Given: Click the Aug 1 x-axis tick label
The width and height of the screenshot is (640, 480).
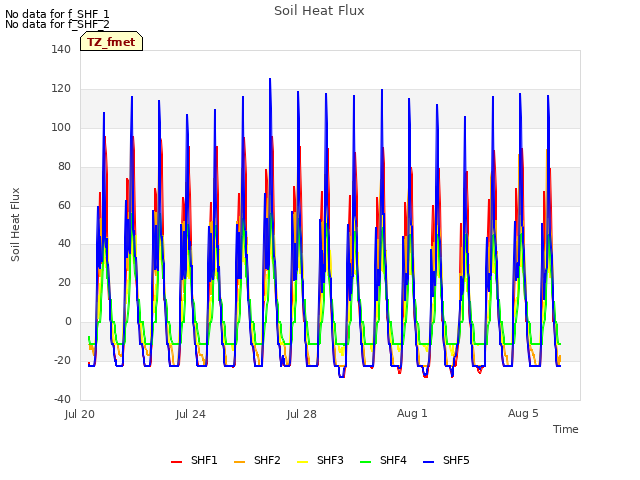Looking at the screenshot, I should (x=412, y=413).
